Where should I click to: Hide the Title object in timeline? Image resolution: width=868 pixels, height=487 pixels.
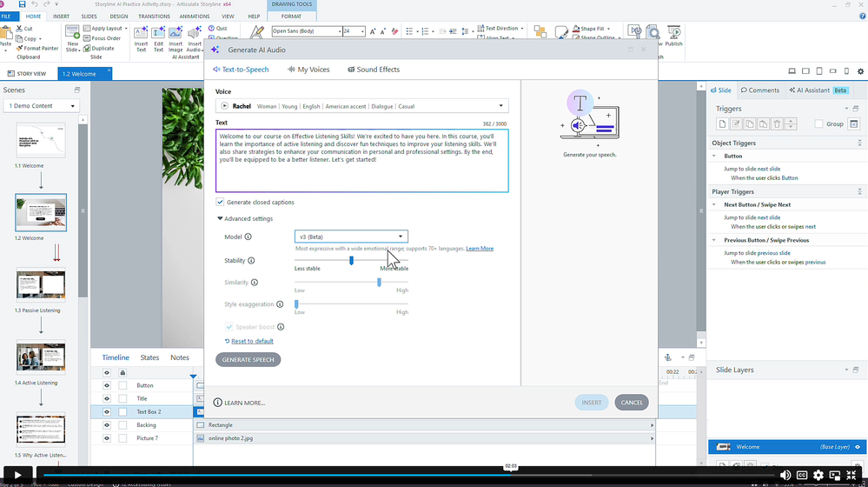click(x=106, y=398)
